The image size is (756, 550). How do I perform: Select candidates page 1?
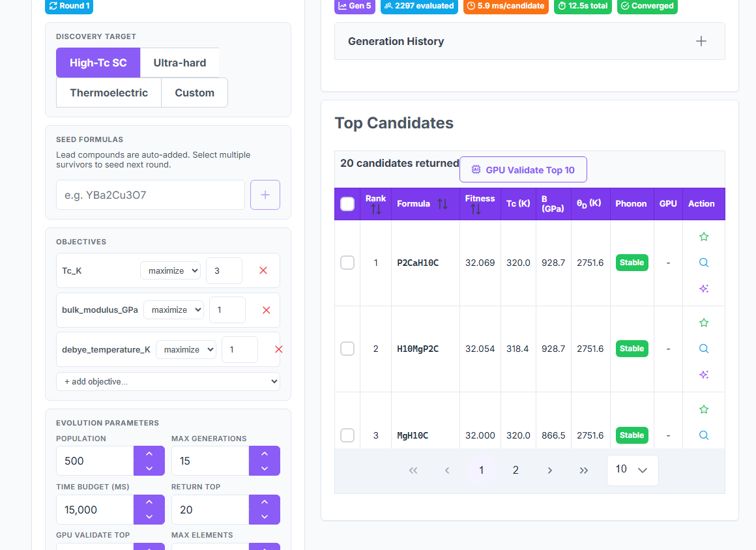[481, 470]
